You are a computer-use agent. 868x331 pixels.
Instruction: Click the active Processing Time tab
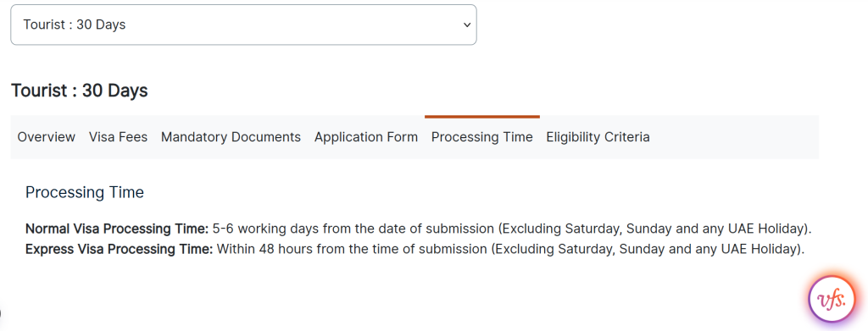[482, 137]
